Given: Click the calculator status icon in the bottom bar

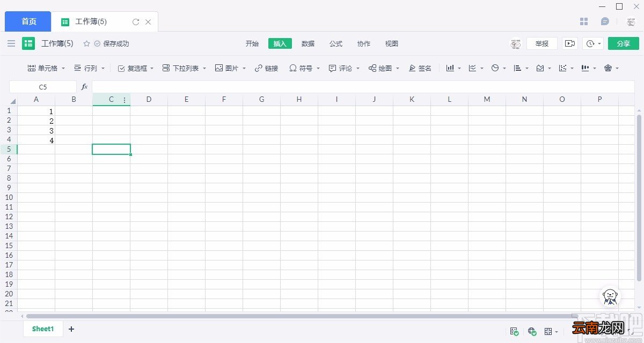Looking at the screenshot, I should (x=514, y=332).
